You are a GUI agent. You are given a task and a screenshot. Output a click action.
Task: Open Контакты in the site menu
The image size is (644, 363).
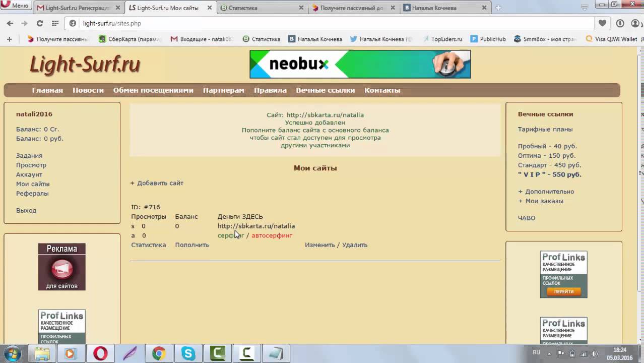point(382,90)
